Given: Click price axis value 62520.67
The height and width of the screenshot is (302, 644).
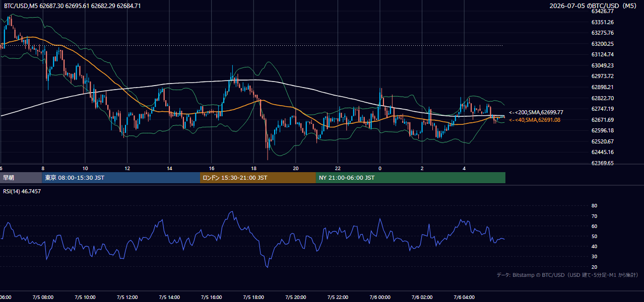Looking at the screenshot, I should (602, 141).
